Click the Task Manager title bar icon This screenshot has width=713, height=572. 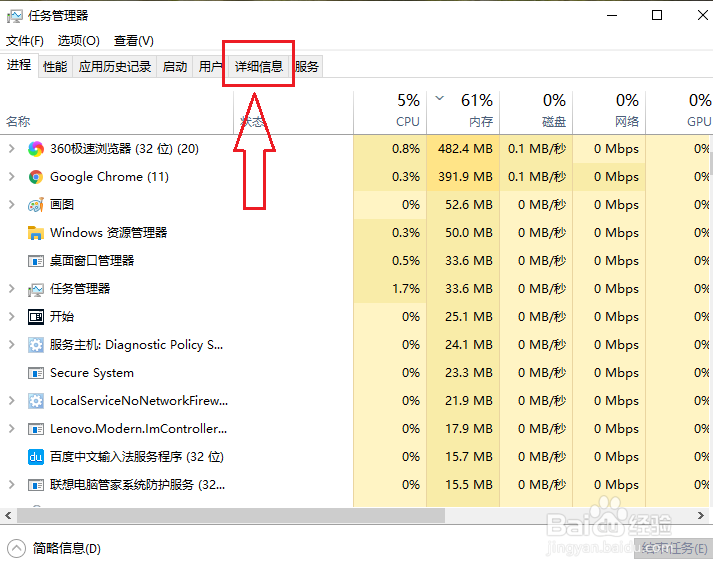click(15, 16)
